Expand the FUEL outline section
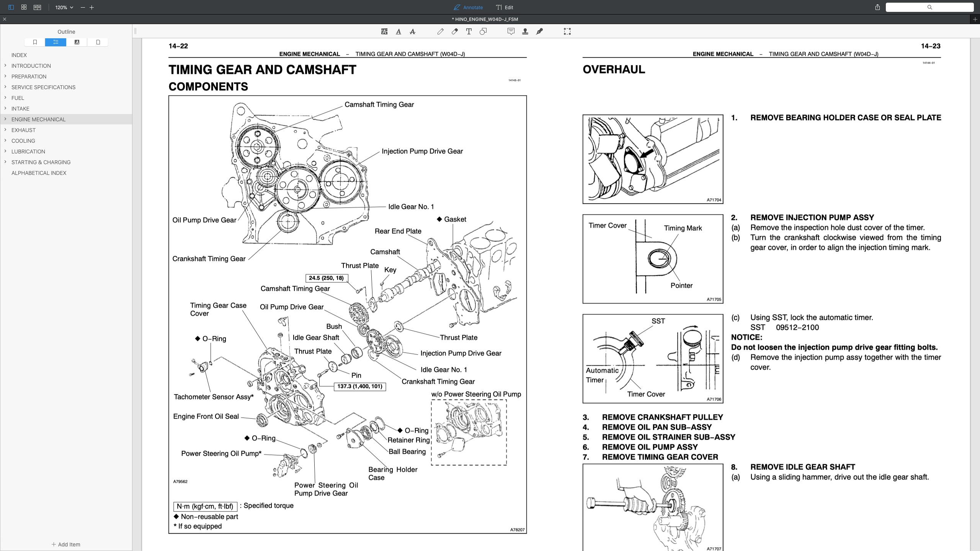 click(5, 98)
